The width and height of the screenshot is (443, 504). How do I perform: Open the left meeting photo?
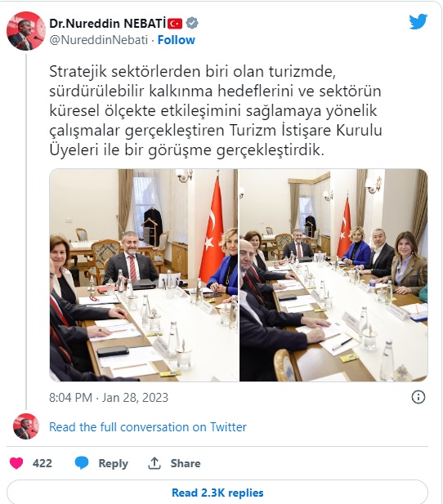(144, 275)
